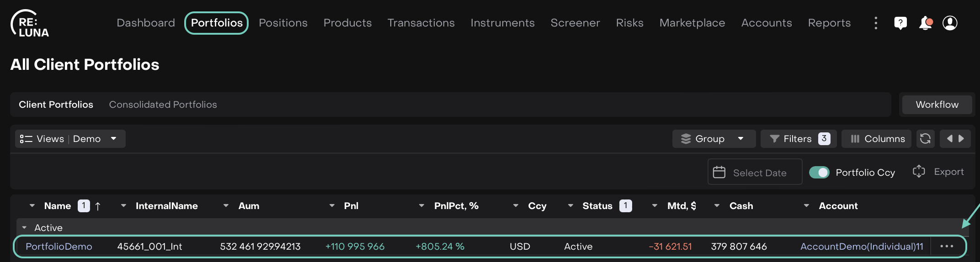Viewport: 980px width, 262px height.
Task: Toggle sort direction on Name column
Action: tap(98, 206)
